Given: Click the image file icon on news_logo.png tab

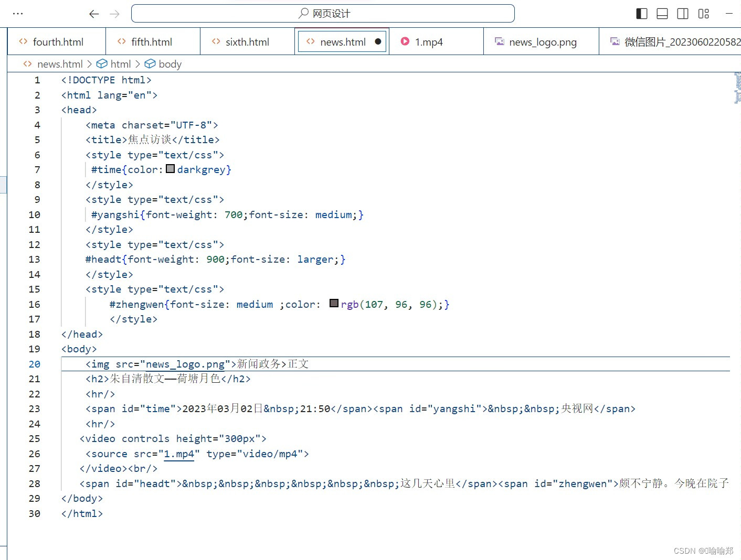Looking at the screenshot, I should [x=500, y=41].
